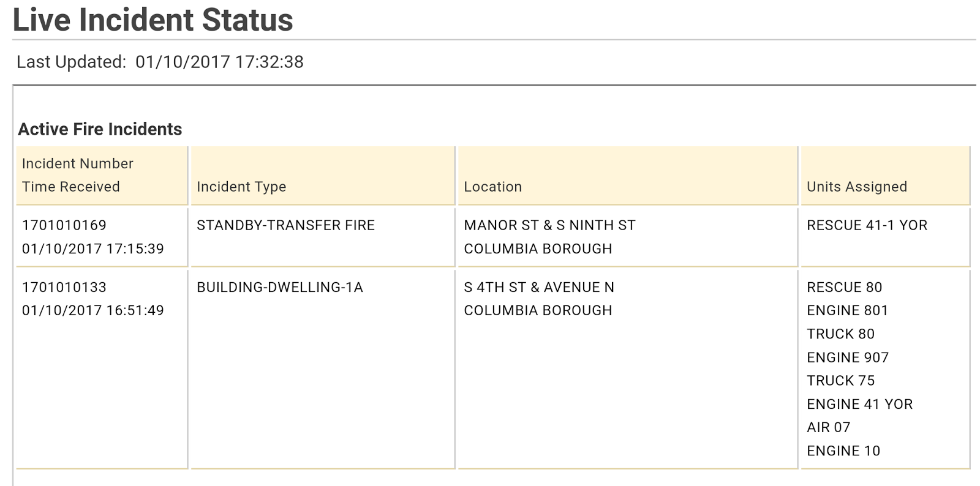The image size is (980, 486).
Task: Click the MANOR ST & S NINTH ST location
Action: click(x=549, y=225)
